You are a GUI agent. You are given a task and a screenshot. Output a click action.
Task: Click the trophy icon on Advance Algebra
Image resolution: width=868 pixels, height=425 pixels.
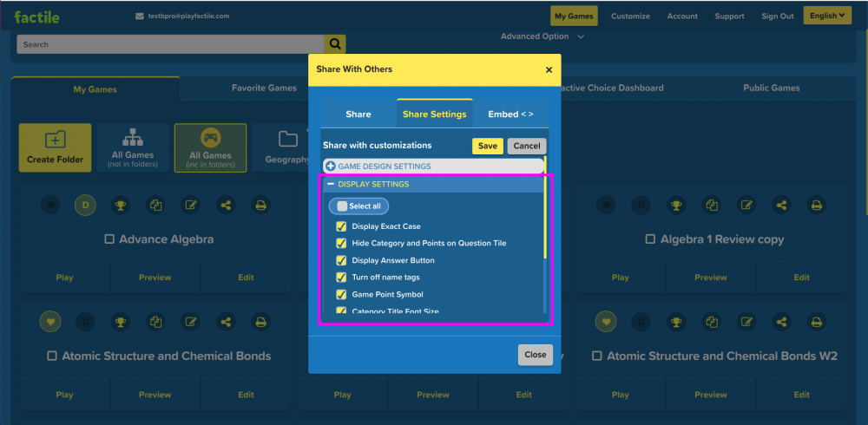pyautogui.click(x=120, y=206)
